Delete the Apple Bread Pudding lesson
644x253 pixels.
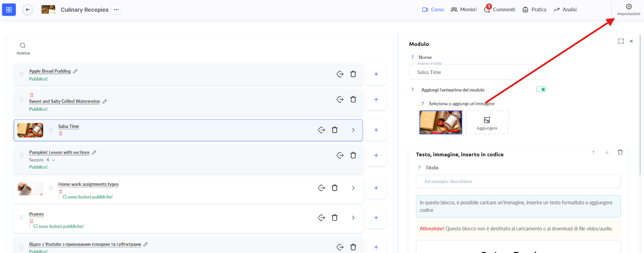coord(353,74)
